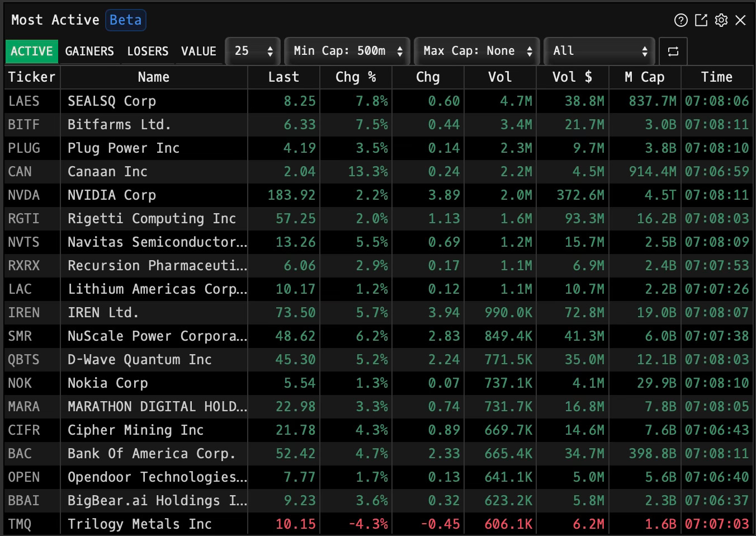Click last price 183.92 for NVIDIA
The width and height of the screenshot is (756, 536).
[291, 195]
